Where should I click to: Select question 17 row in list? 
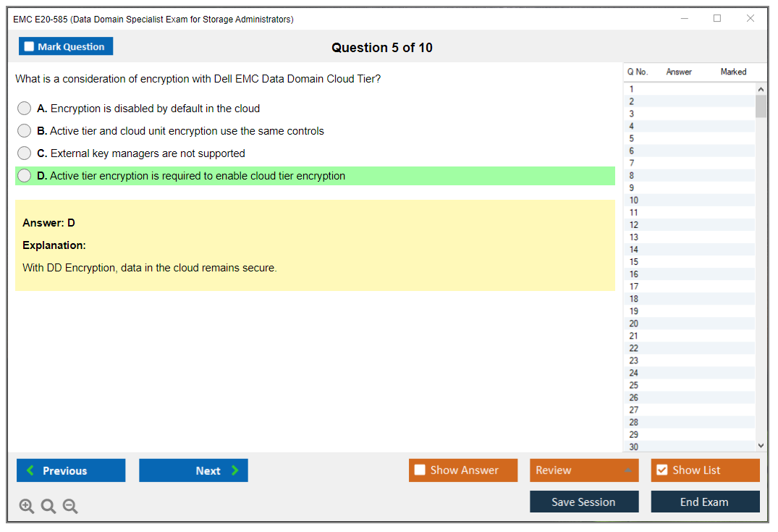pos(634,287)
